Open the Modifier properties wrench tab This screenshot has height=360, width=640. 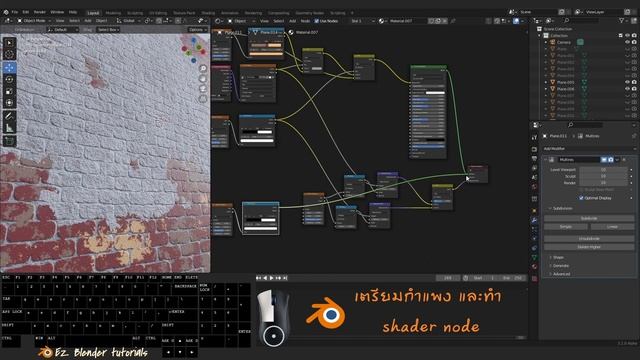click(534, 220)
